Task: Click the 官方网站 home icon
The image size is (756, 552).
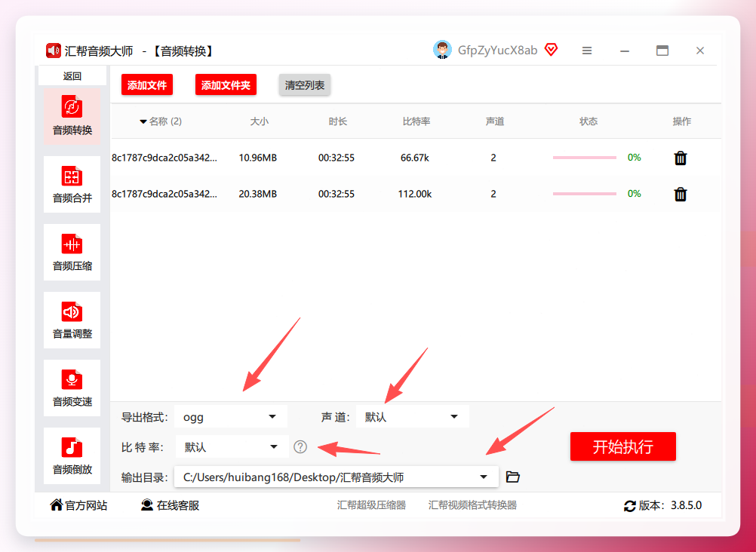Action: (57, 504)
